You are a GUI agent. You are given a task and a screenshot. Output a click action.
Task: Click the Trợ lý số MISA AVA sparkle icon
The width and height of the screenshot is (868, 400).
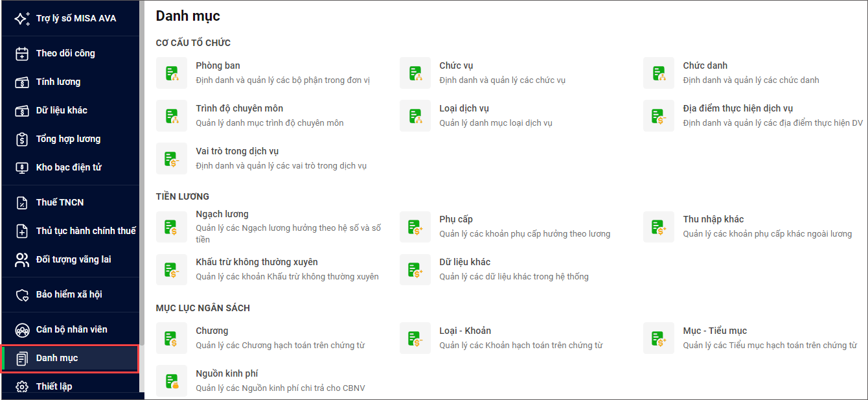point(22,18)
